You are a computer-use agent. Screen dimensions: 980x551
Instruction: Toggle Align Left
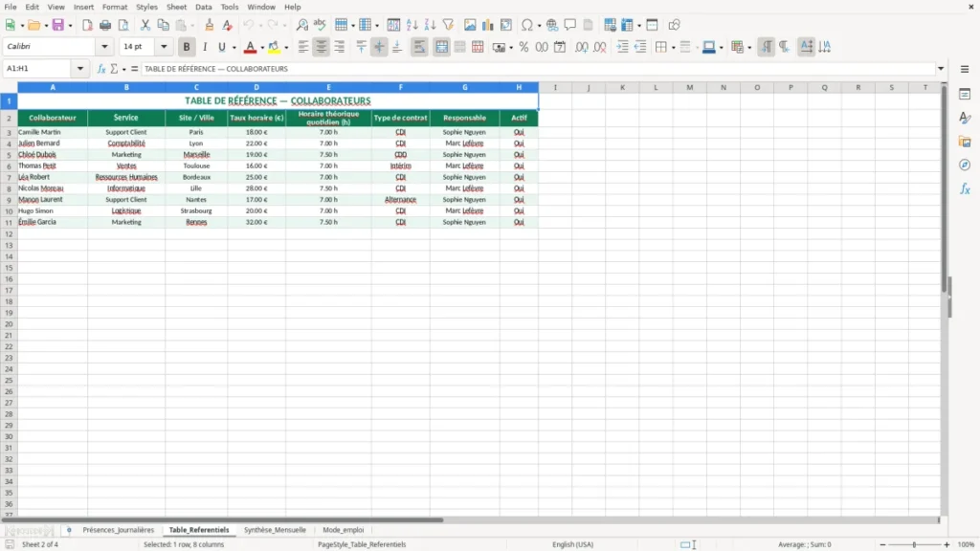click(303, 47)
